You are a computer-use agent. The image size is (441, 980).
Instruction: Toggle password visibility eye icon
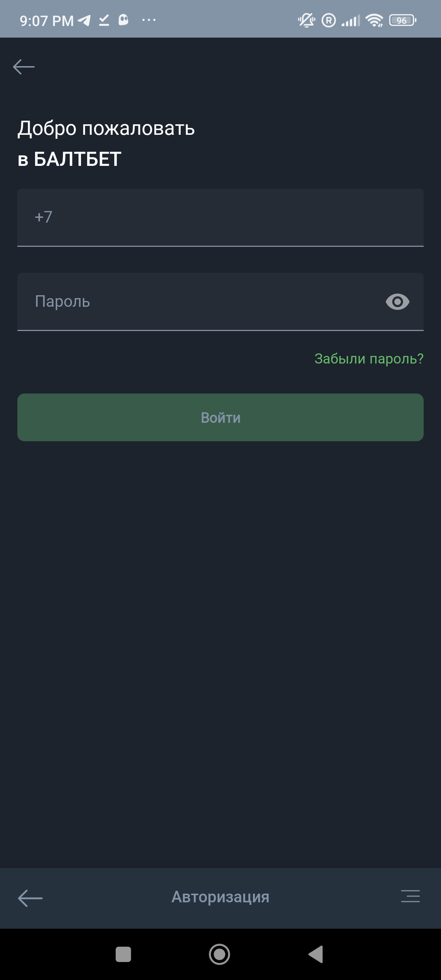point(397,302)
